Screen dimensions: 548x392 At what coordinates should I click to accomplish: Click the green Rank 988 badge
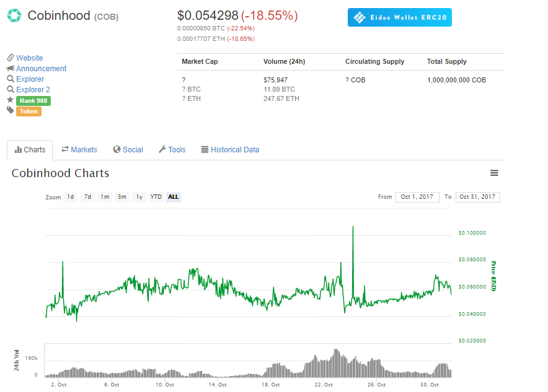pos(33,101)
